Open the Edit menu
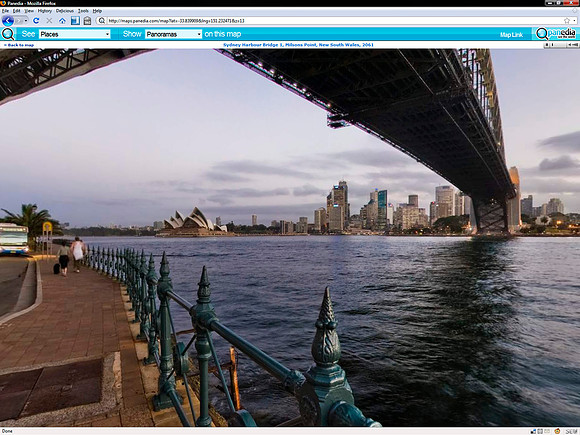Image resolution: width=580 pixels, height=435 pixels. pos(17,11)
